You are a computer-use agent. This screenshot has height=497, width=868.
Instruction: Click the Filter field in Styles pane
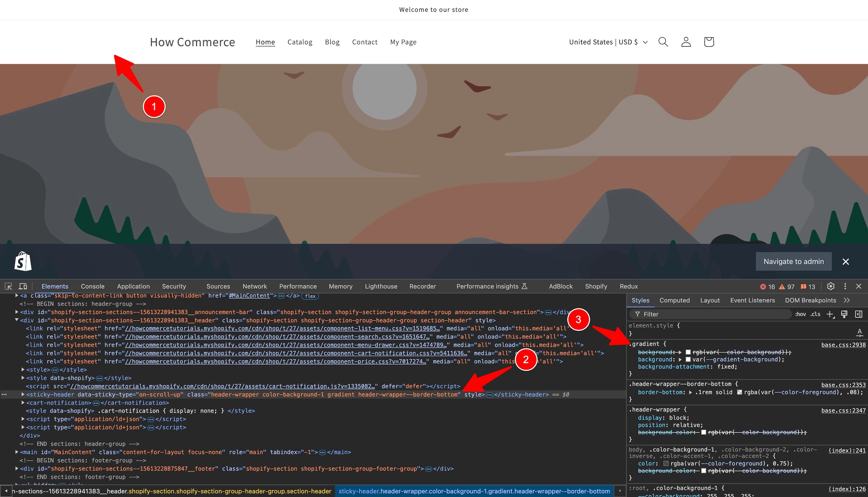click(x=711, y=314)
